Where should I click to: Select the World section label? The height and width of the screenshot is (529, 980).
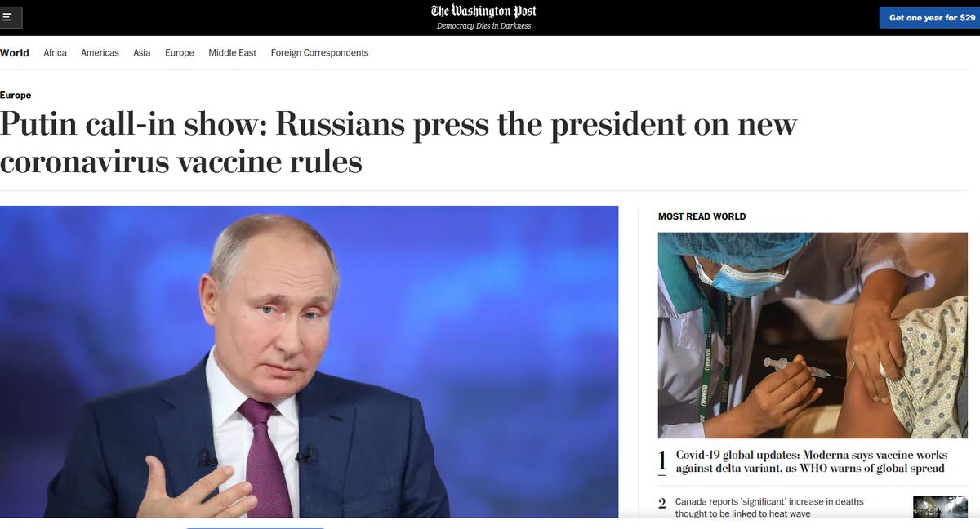[x=15, y=53]
